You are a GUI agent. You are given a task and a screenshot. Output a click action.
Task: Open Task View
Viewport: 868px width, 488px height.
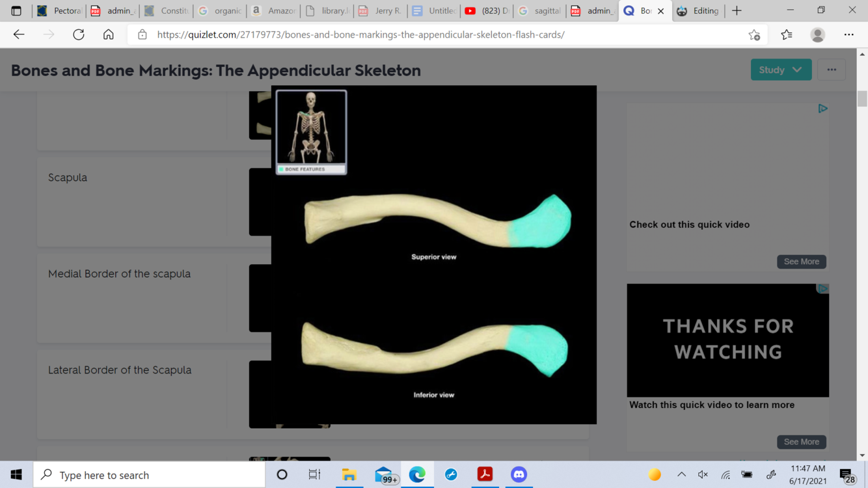coord(314,475)
